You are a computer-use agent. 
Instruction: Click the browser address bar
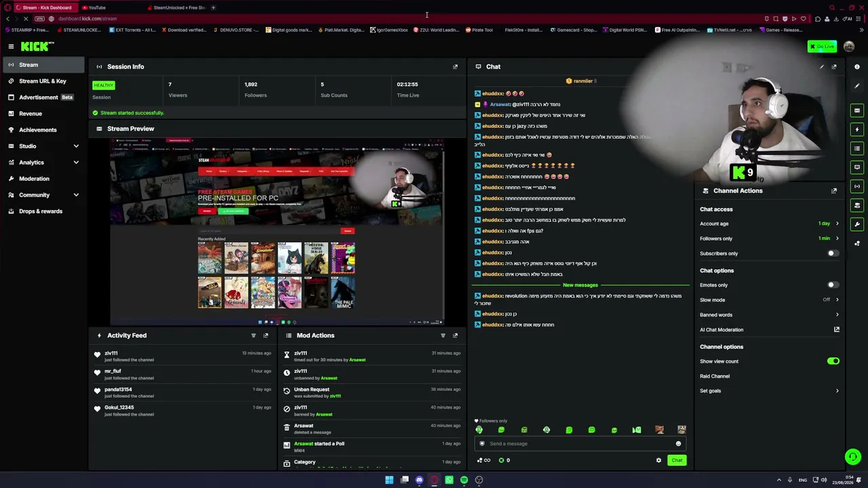click(x=407, y=18)
